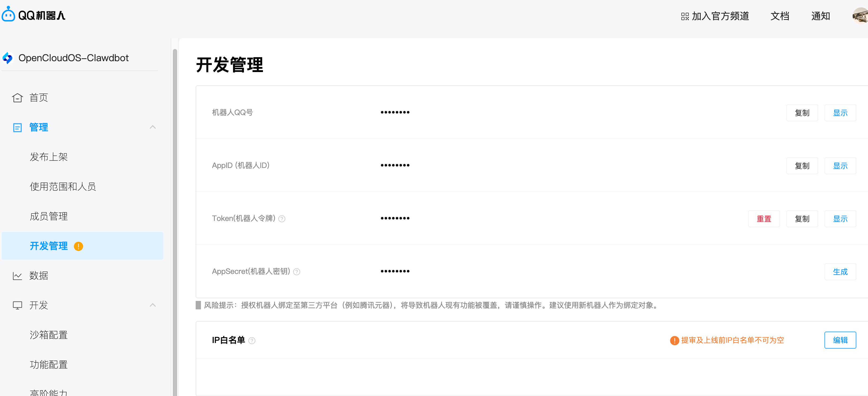Click the QR grid icon beside 加入官方频道
This screenshot has width=868, height=396.
[x=685, y=16]
